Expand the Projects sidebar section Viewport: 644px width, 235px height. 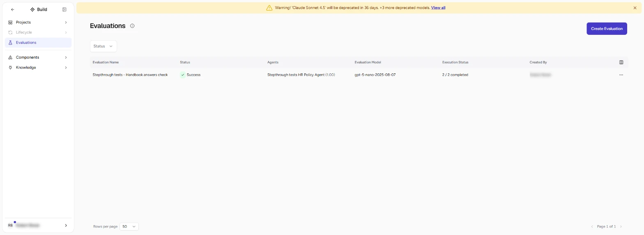coord(38,23)
